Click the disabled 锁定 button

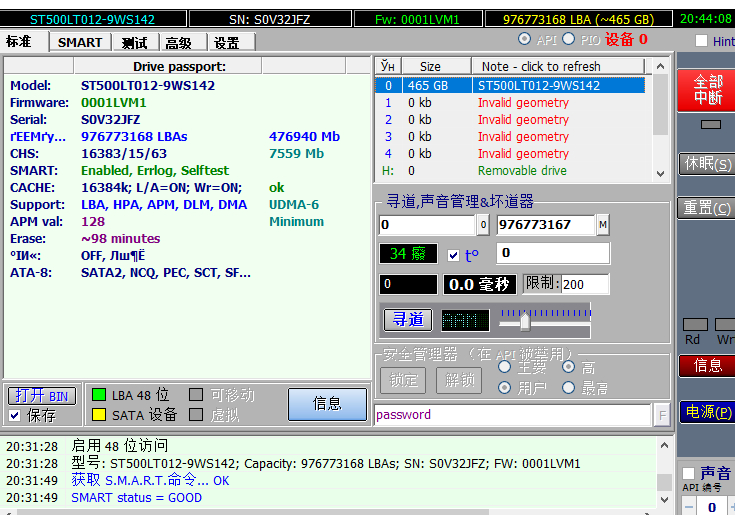[403, 380]
